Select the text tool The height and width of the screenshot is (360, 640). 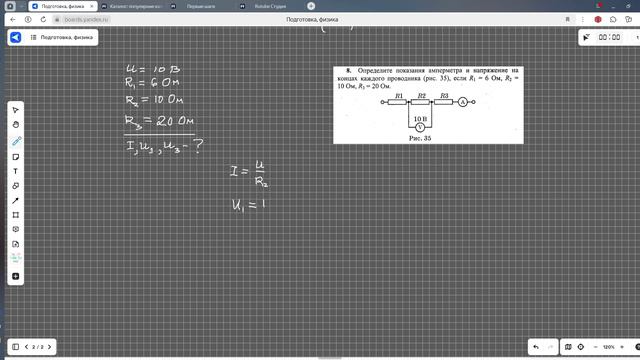(16, 171)
